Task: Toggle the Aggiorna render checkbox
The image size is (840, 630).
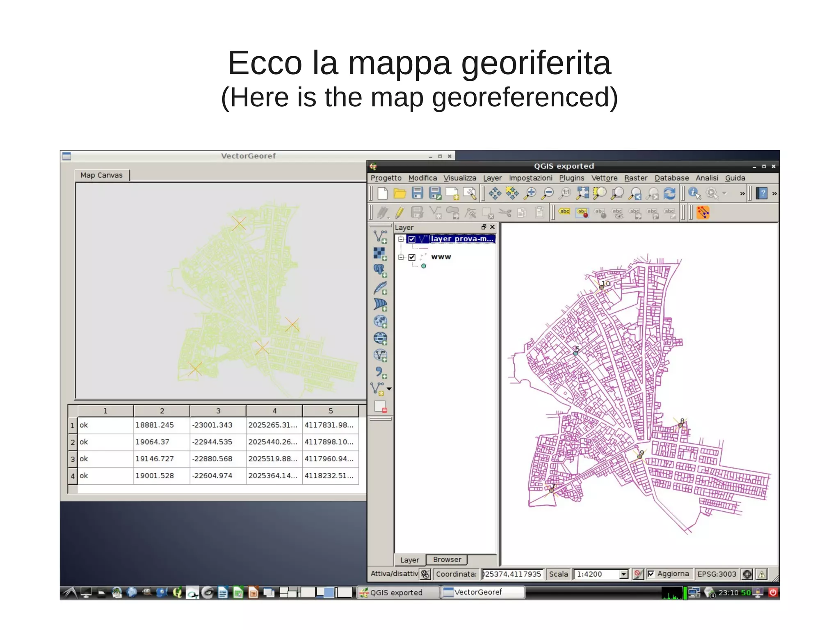Action: tap(651, 574)
